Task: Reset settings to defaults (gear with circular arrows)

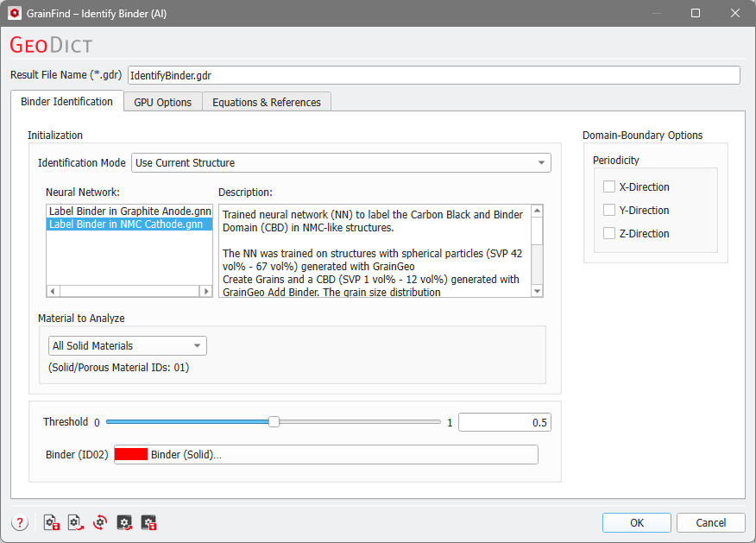Action: pyautogui.click(x=100, y=523)
